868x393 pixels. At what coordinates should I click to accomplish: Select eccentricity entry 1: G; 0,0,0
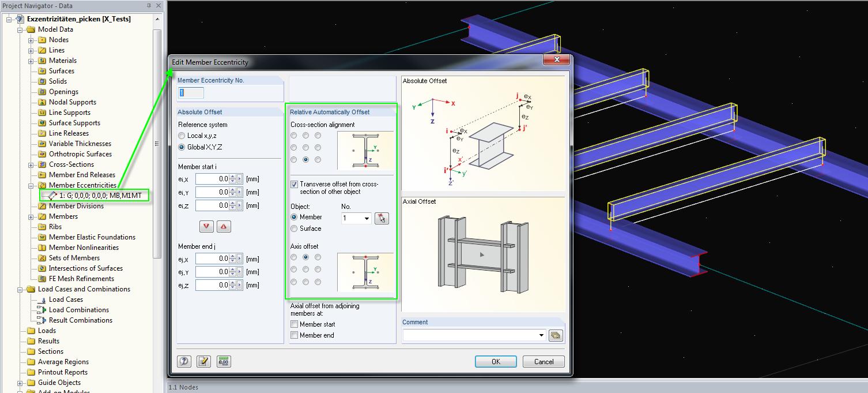click(100, 196)
